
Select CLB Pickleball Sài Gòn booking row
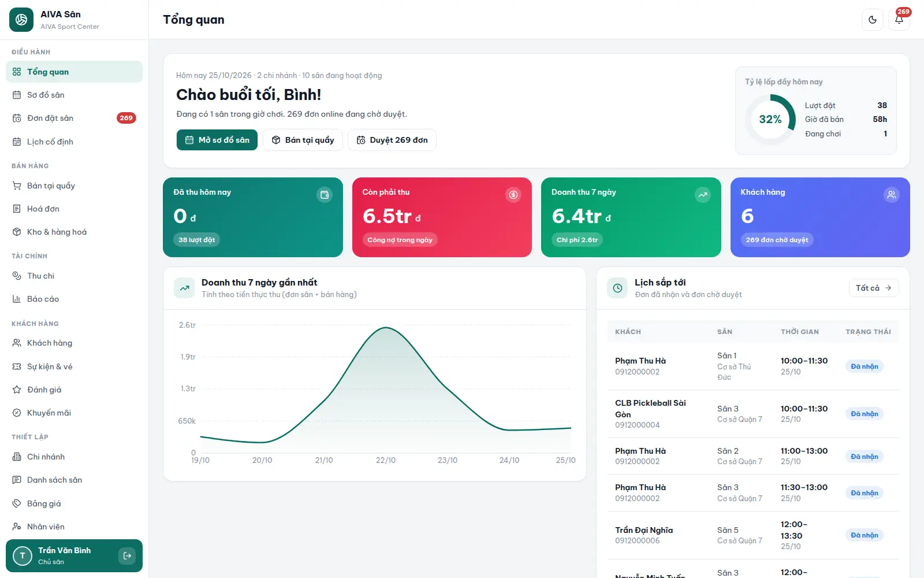753,414
